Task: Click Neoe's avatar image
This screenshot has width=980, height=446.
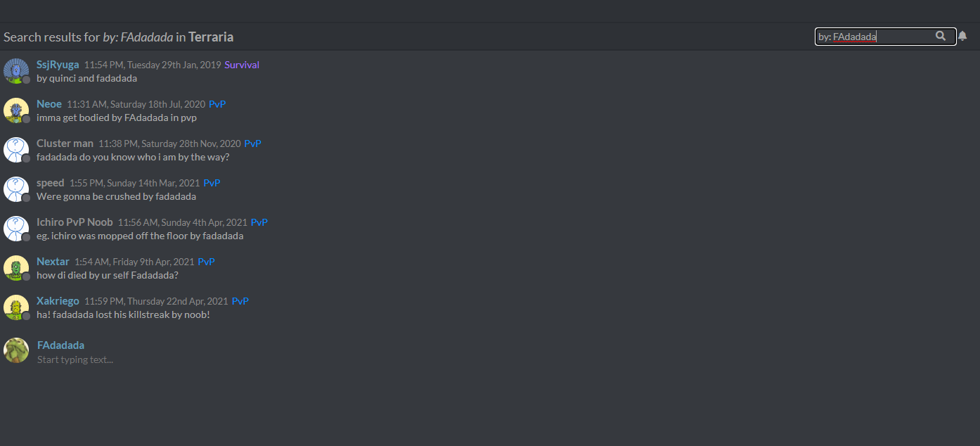Action: tap(16, 110)
